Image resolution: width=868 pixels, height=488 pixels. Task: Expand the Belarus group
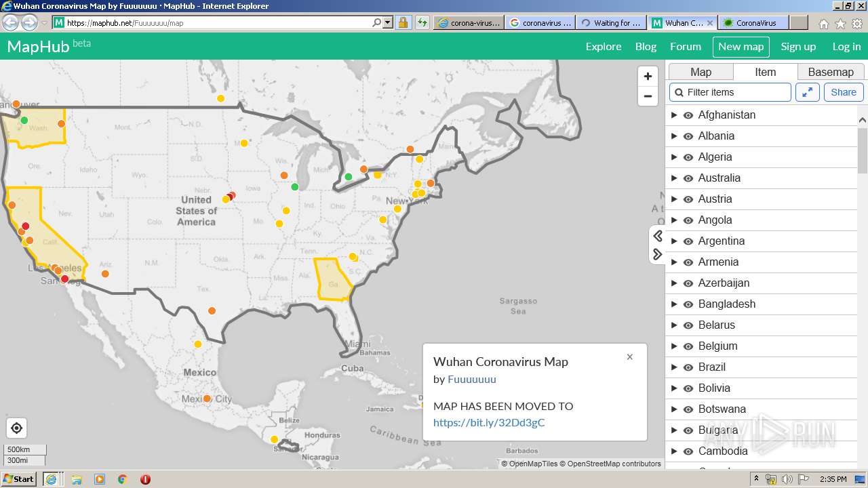tap(674, 325)
